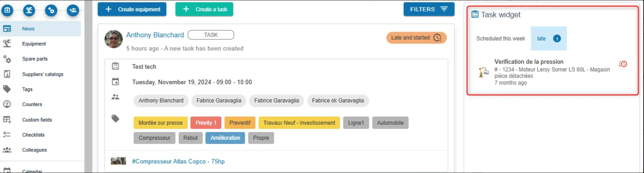Image resolution: width=644 pixels, height=173 pixels.
Task: Open the Custom fields icon
Action: 7,120
